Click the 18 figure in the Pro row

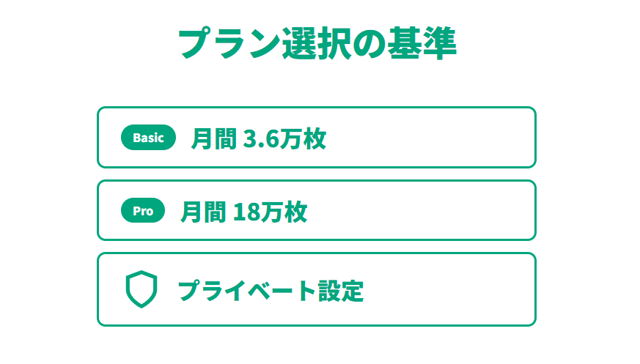[x=245, y=212]
